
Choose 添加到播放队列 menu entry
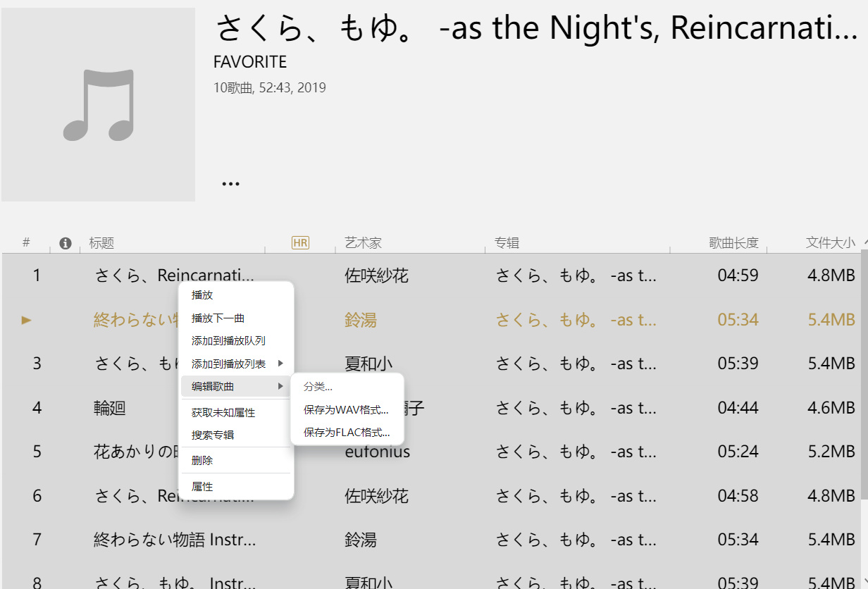pyautogui.click(x=228, y=341)
